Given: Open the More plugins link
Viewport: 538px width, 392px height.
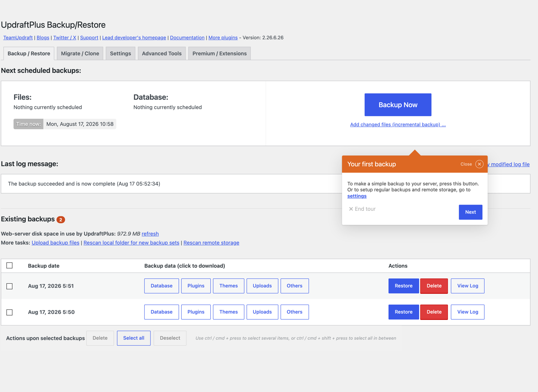Looking at the screenshot, I should point(223,38).
